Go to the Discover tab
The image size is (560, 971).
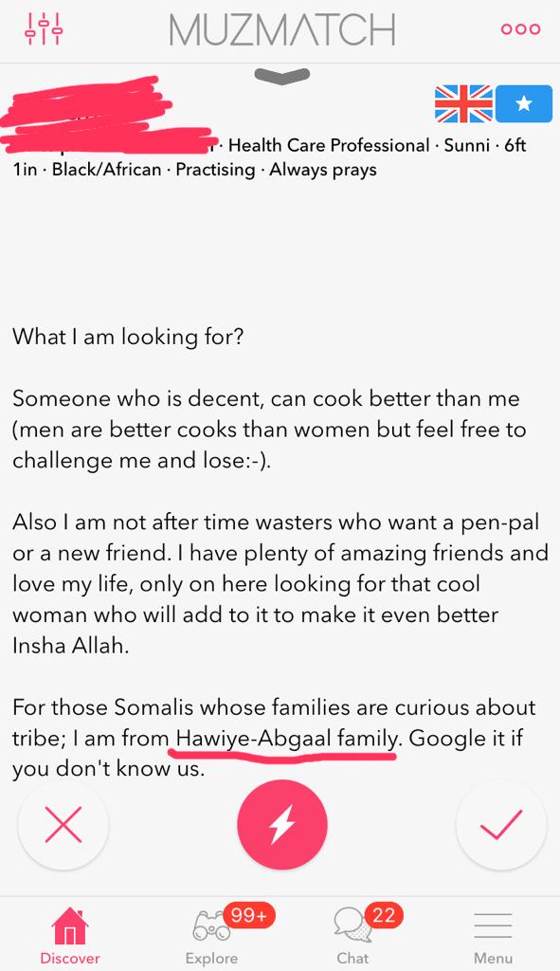point(70,935)
